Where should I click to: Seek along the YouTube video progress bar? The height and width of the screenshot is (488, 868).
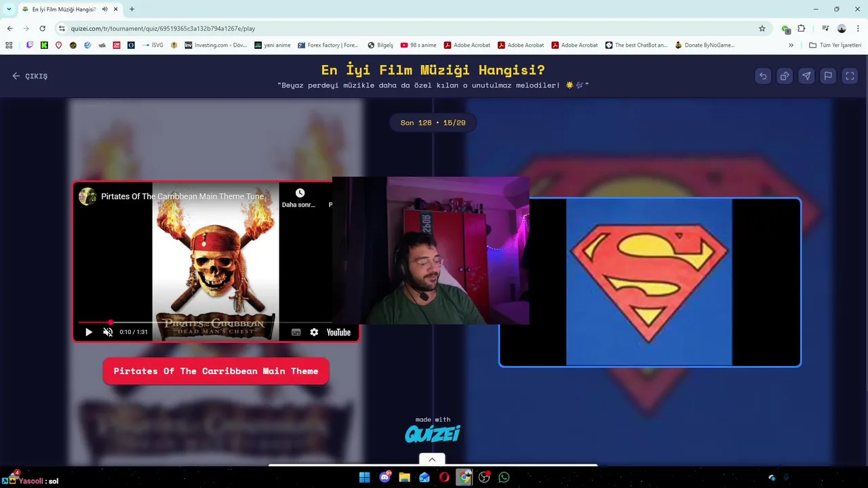(x=205, y=323)
